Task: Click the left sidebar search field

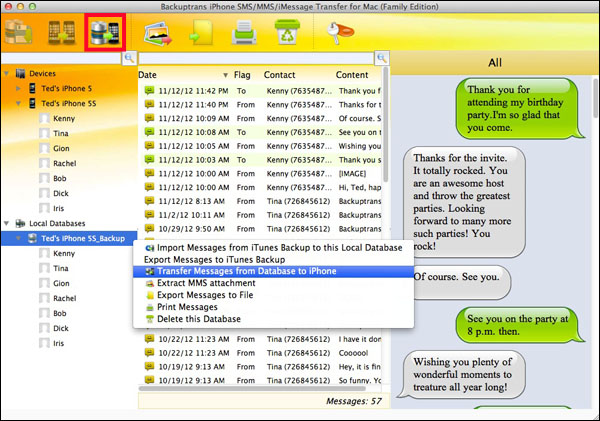Action: click(61, 58)
